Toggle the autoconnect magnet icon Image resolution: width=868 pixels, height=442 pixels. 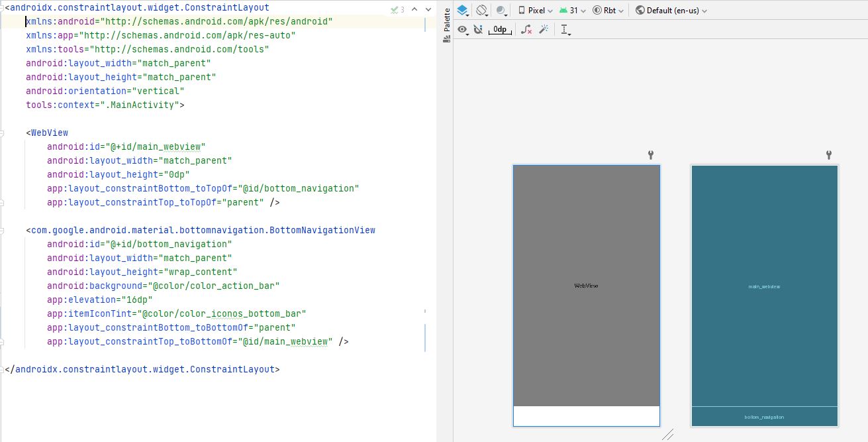pyautogui.click(x=478, y=30)
